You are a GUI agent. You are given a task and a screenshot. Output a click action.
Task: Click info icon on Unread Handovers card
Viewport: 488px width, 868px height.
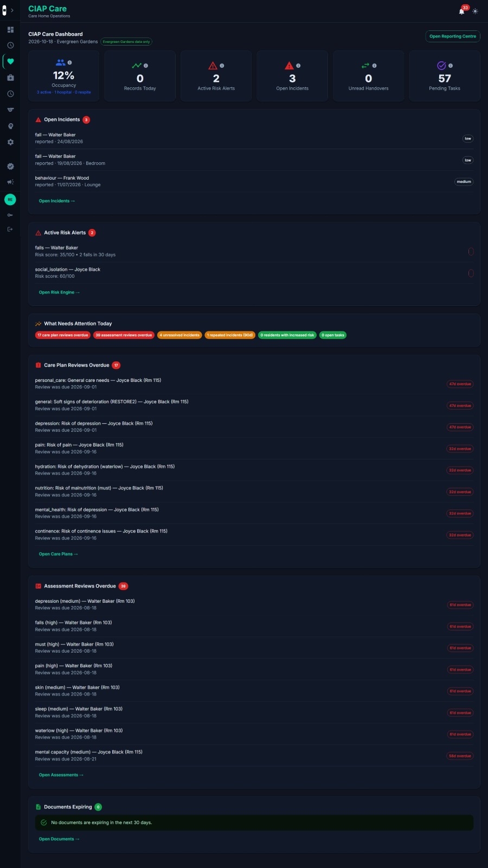(374, 66)
